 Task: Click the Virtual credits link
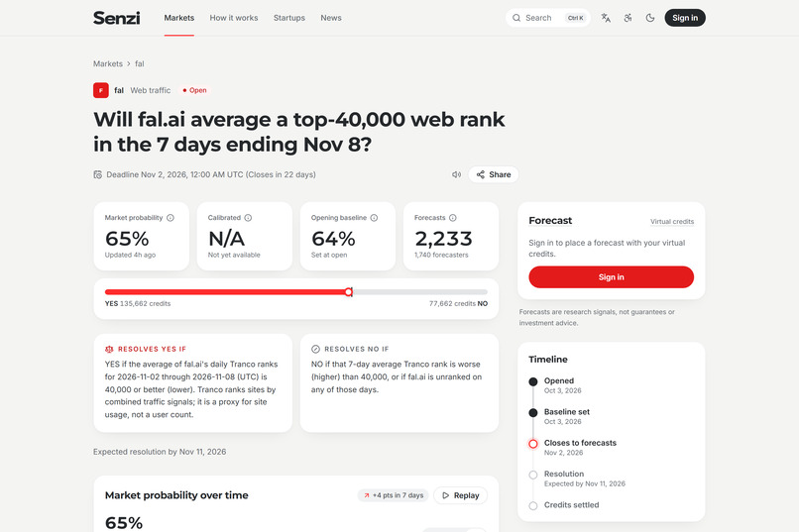point(671,222)
